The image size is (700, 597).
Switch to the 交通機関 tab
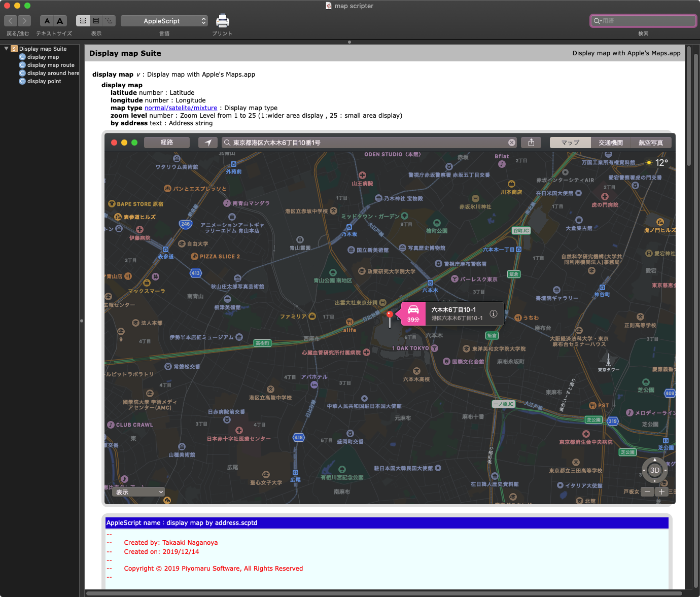tap(610, 143)
